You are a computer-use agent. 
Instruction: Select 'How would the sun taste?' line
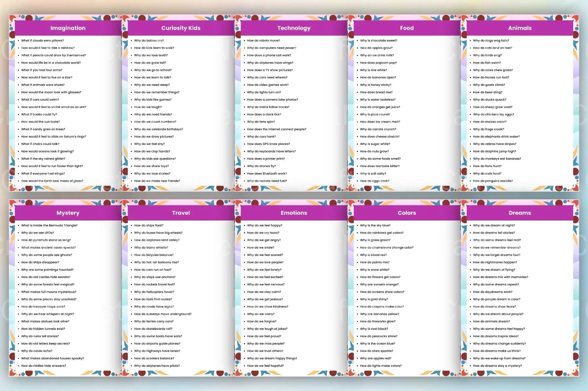tap(41, 122)
